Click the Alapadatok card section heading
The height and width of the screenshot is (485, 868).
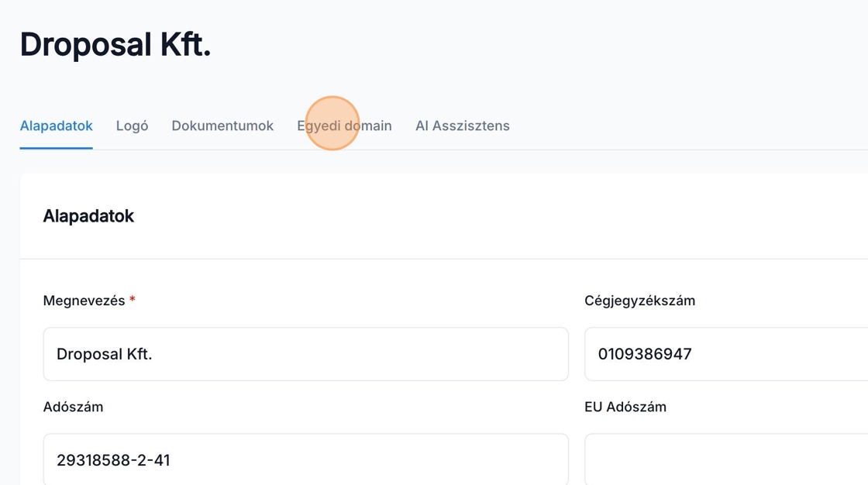[88, 216]
